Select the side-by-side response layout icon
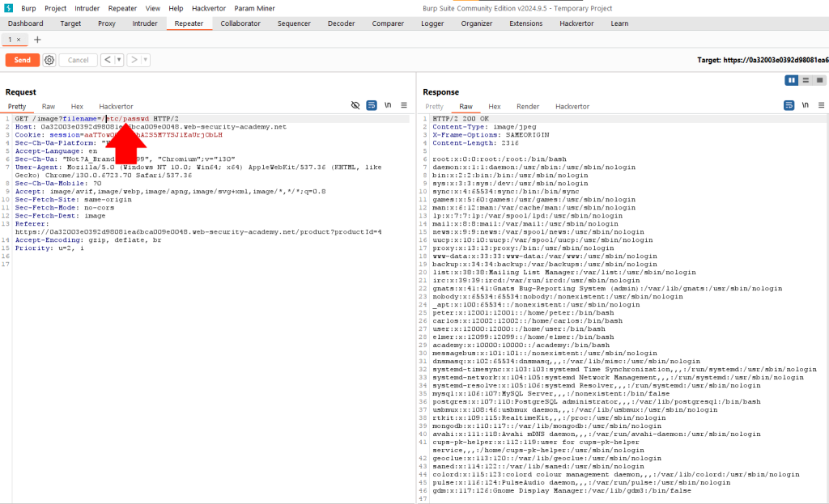Image resolution: width=829 pixels, height=504 pixels. click(792, 80)
